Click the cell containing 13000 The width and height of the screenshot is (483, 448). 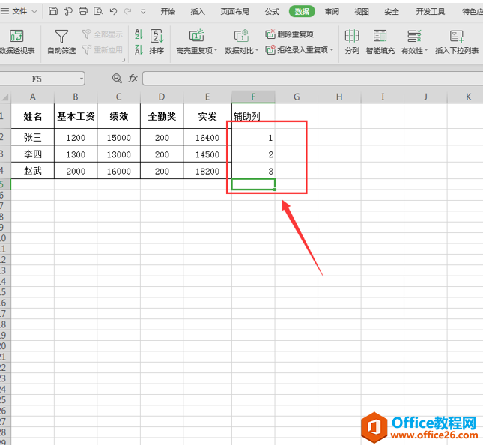click(x=118, y=154)
